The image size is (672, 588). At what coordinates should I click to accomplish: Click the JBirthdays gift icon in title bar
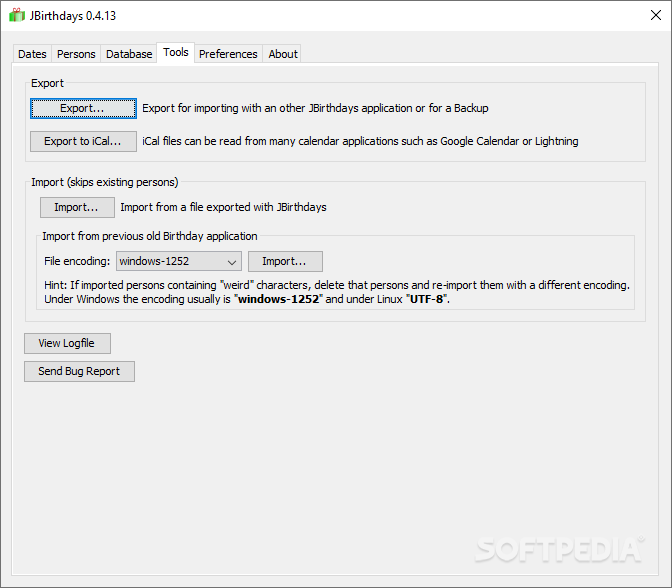[17, 15]
